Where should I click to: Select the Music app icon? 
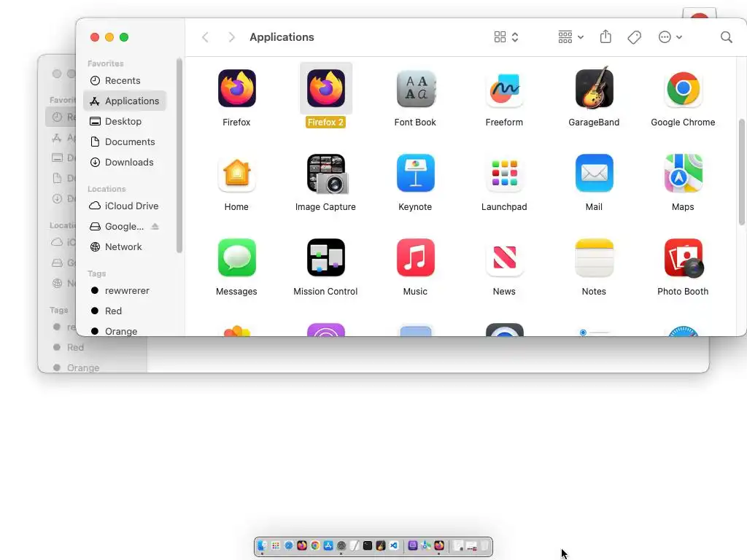pyautogui.click(x=415, y=257)
